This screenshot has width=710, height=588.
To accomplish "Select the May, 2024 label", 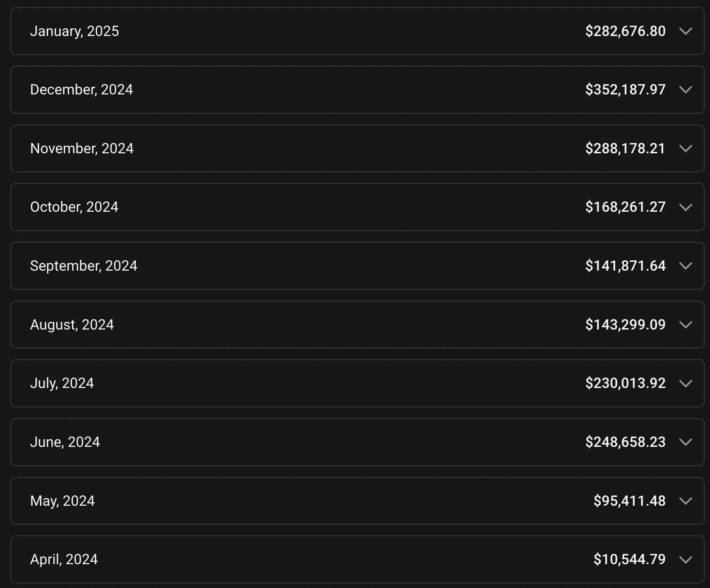I will click(62, 501).
